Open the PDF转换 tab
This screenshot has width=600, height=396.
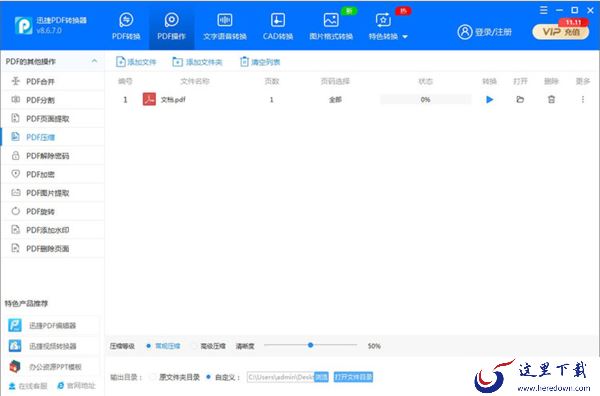(126, 26)
